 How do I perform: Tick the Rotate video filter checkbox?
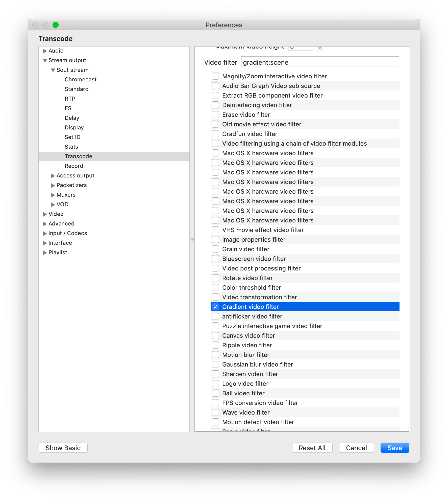click(215, 278)
